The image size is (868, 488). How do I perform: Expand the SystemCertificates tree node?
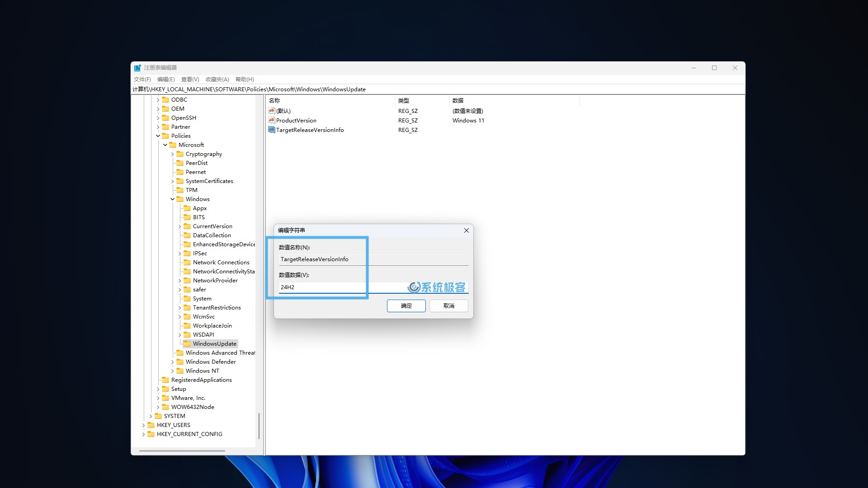pos(172,181)
